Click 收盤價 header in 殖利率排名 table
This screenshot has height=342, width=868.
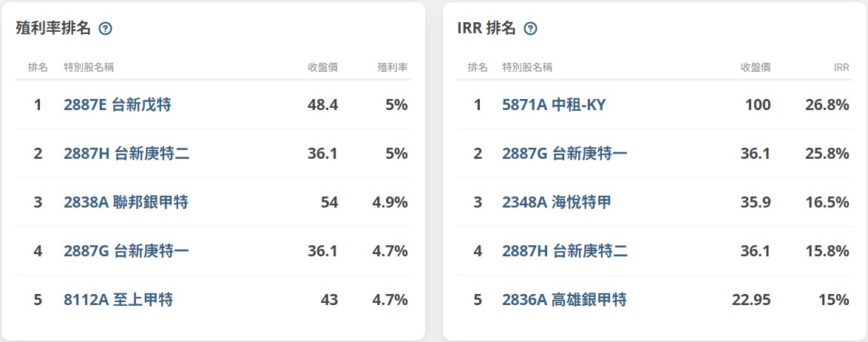(323, 67)
